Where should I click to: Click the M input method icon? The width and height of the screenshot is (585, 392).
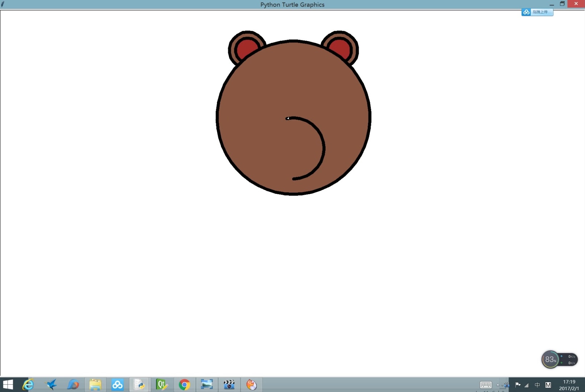click(x=548, y=385)
